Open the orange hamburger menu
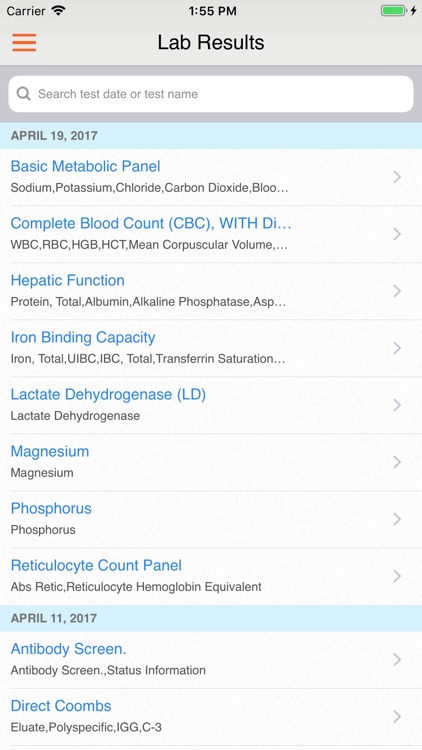422x750 pixels. pos(24,43)
